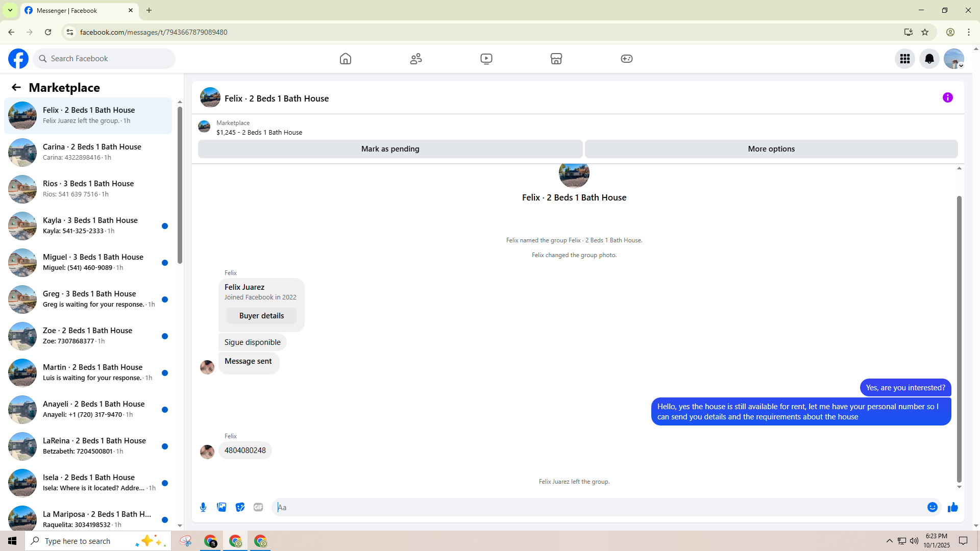
Task: Open the Friends icon in top navigation
Action: (416, 59)
